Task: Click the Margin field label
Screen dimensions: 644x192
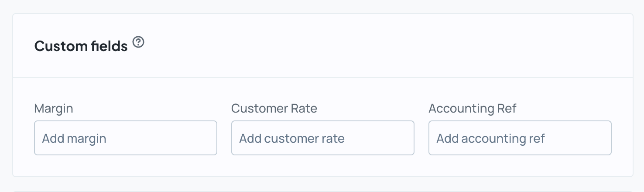Action: 54,109
